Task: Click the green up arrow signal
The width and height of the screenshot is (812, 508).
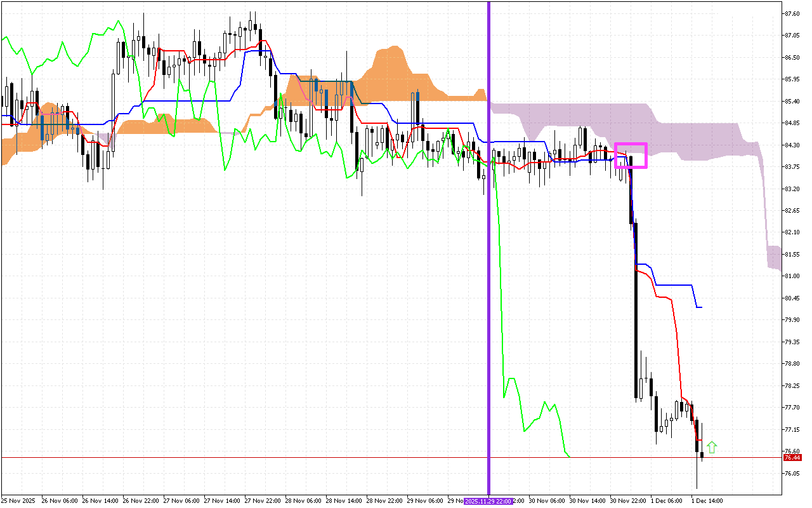Action: [712, 447]
